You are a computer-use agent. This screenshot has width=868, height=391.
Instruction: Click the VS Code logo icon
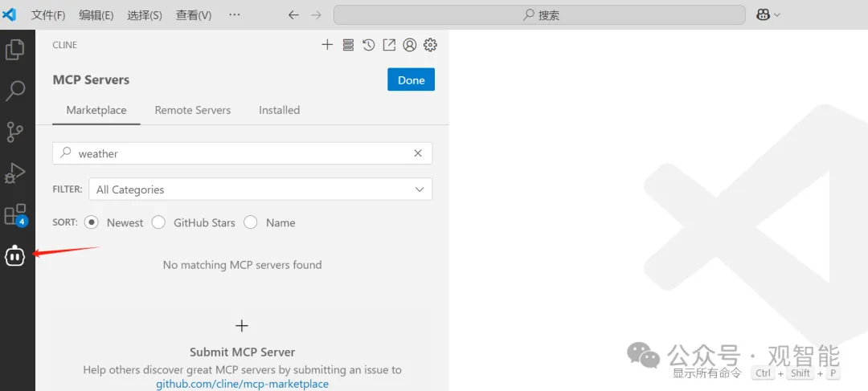coord(10,15)
